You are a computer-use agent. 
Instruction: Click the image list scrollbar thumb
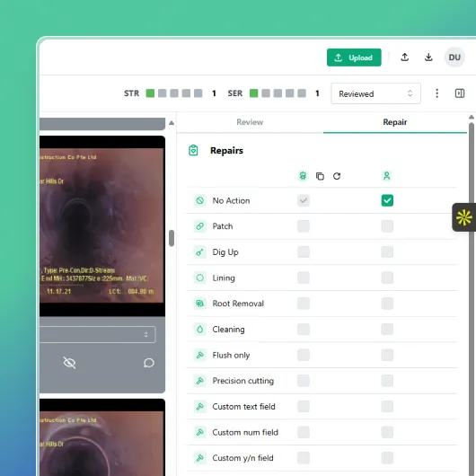point(172,238)
